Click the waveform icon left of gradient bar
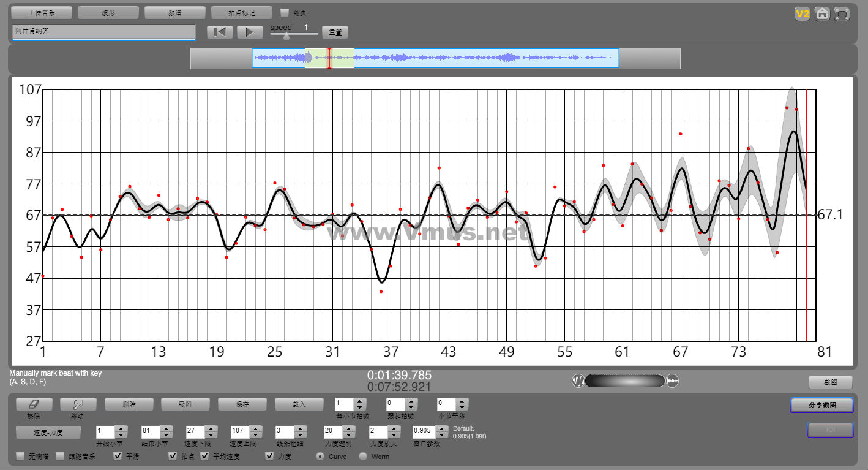 click(578, 381)
